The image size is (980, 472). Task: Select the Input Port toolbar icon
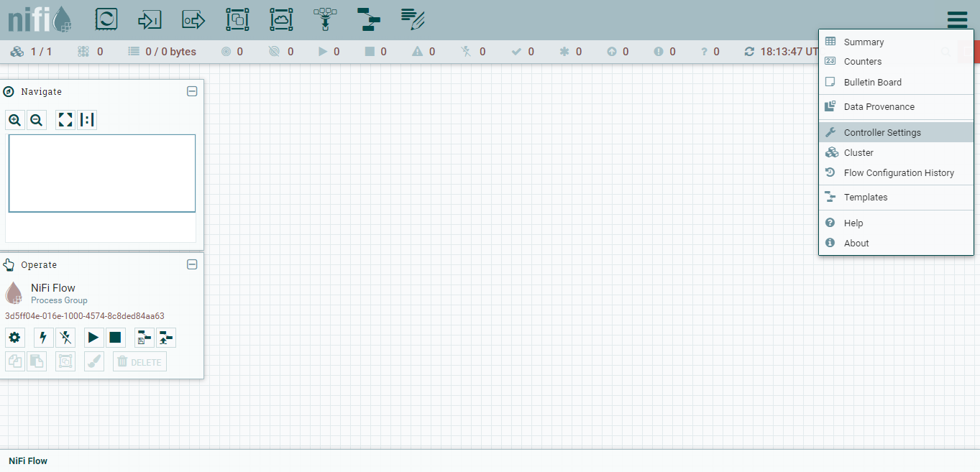coord(150,19)
